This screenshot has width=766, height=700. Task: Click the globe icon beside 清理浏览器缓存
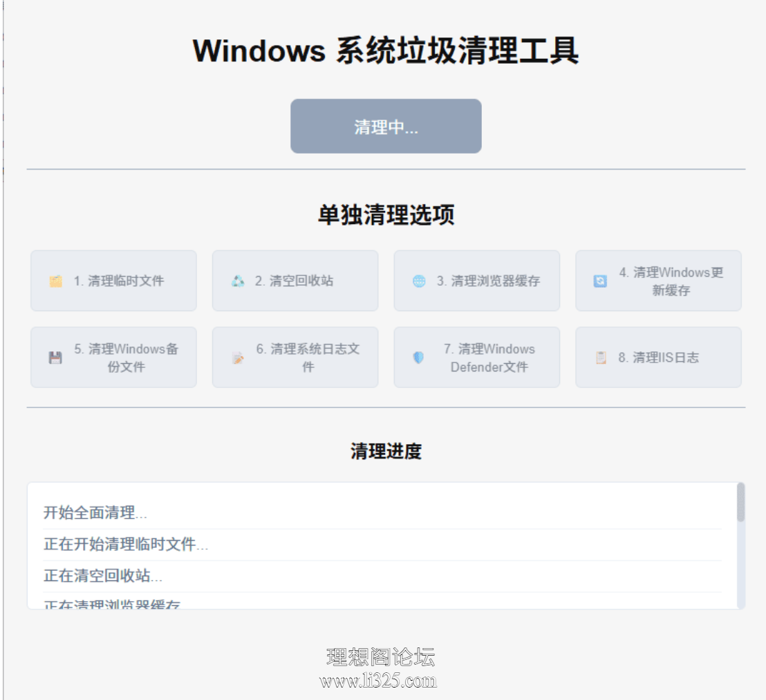(x=419, y=281)
